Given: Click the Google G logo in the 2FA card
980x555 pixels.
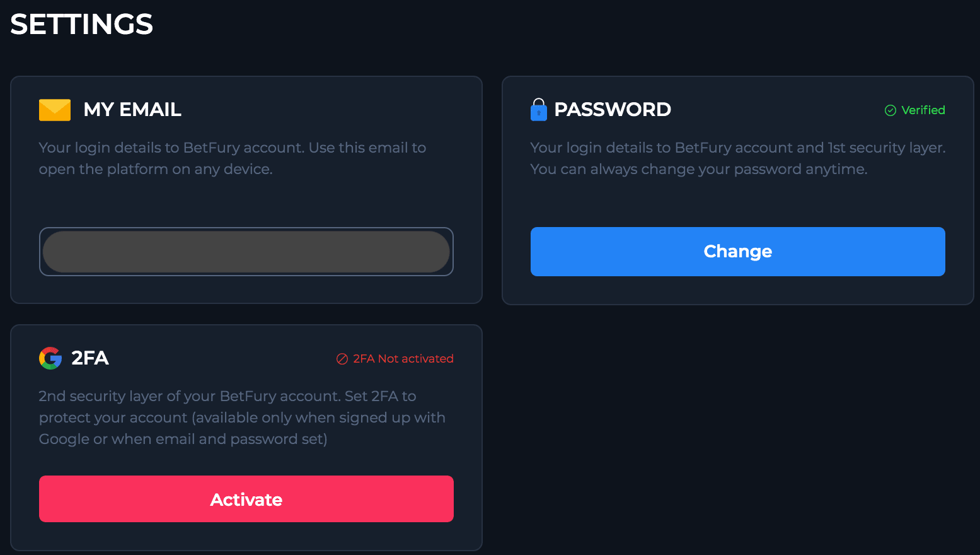Looking at the screenshot, I should [50, 358].
